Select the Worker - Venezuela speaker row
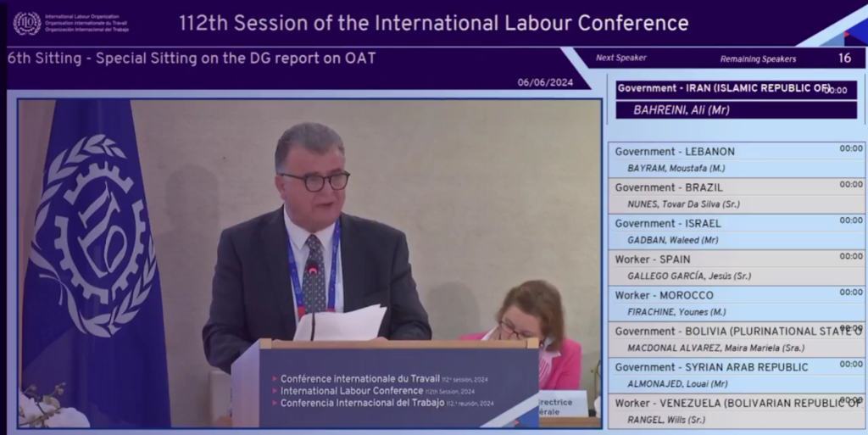Viewport: 868px width, 435px height. (736, 410)
